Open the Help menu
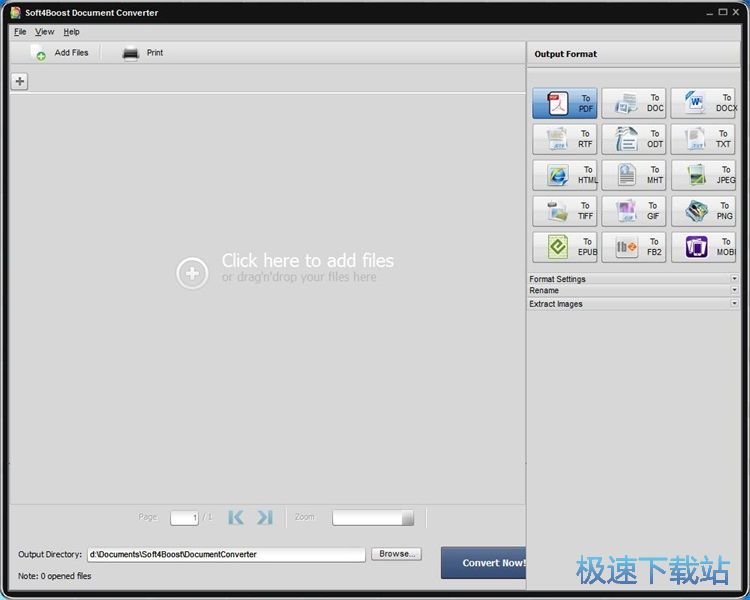This screenshot has height=600, width=750. click(x=71, y=32)
